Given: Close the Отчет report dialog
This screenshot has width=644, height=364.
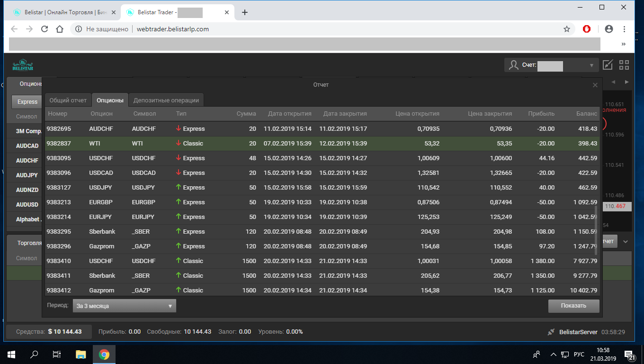Looking at the screenshot, I should click(x=595, y=85).
